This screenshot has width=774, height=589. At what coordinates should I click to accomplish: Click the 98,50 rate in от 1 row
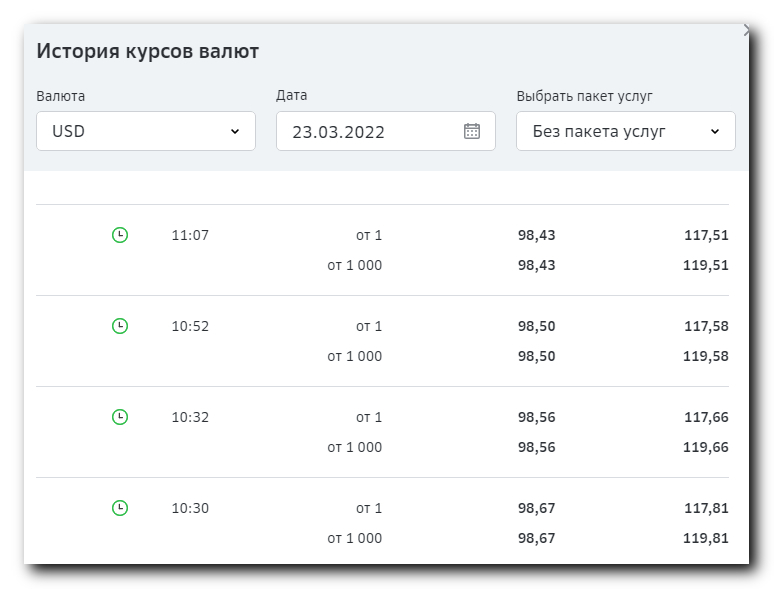[x=537, y=326]
